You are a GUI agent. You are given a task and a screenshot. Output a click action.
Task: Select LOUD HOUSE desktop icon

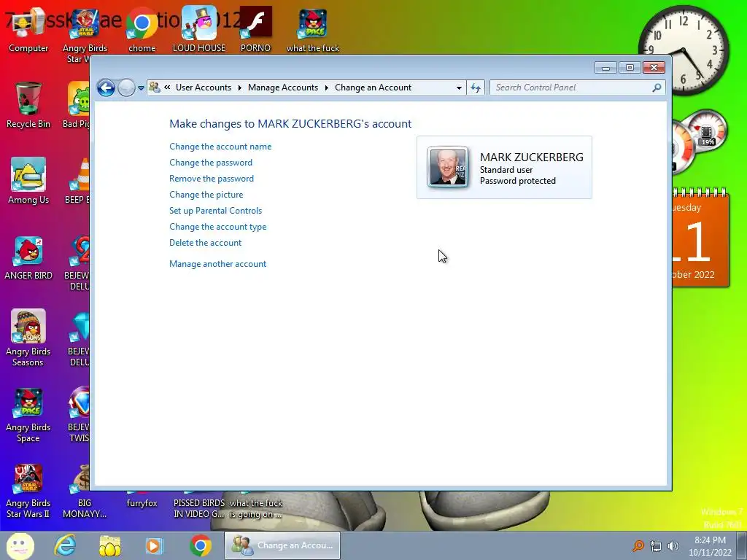(199, 29)
